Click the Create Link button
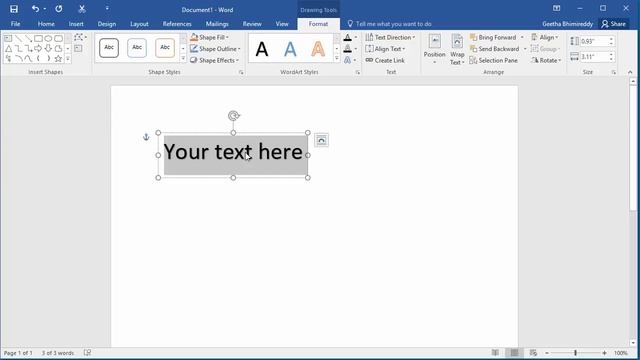 [x=385, y=60]
